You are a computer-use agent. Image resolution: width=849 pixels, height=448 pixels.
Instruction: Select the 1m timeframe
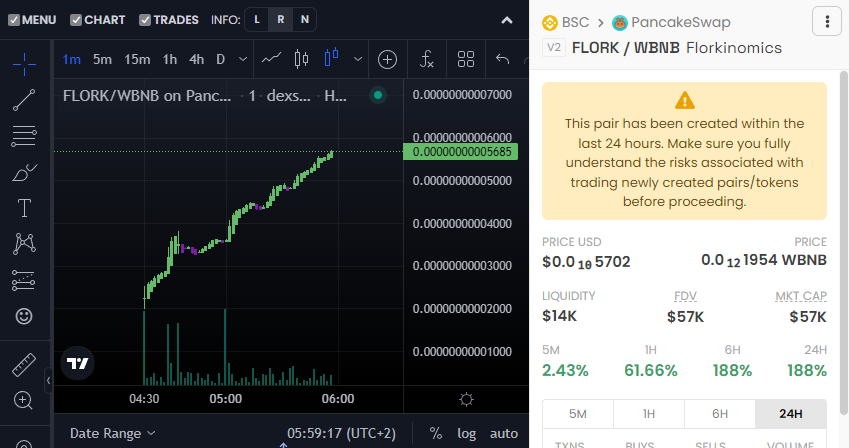[71, 59]
